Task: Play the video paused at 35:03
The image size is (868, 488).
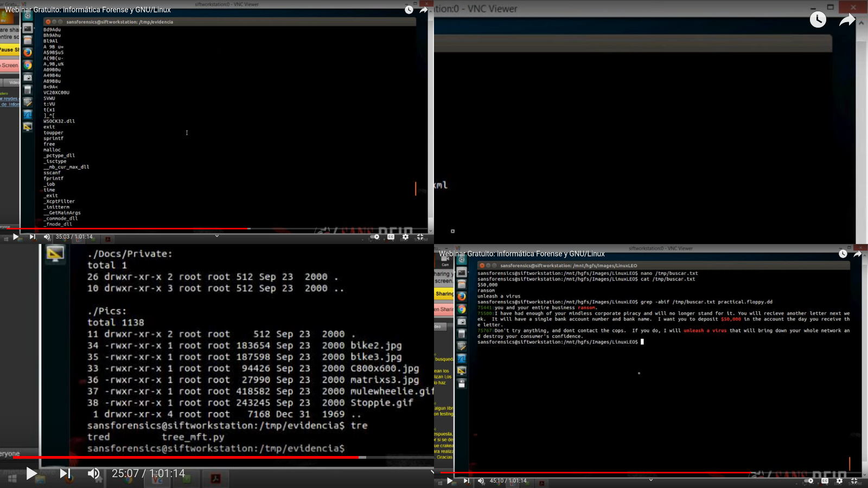Action: tap(16, 237)
